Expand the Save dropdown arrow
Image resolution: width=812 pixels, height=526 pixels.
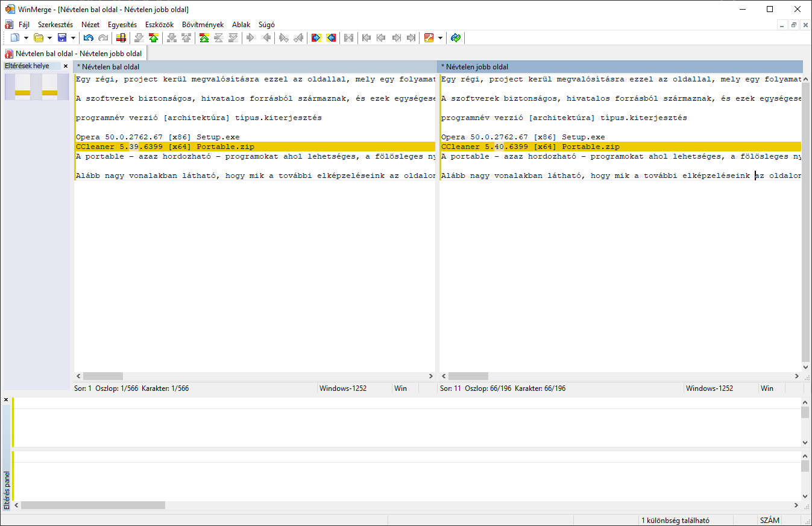click(x=73, y=38)
